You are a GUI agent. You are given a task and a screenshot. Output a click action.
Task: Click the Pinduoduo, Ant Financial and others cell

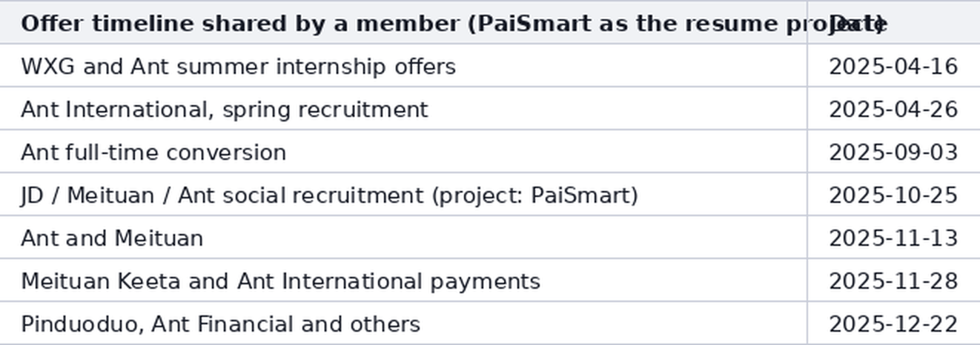pyautogui.click(x=403, y=324)
